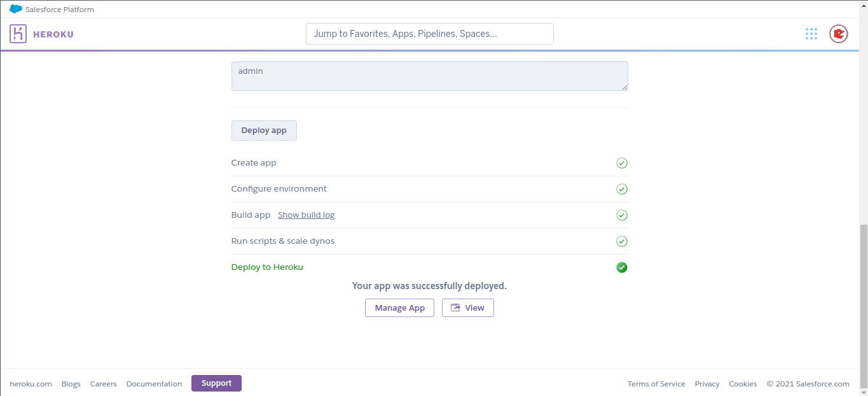868x396 pixels.
Task: Click the Salesforce Platform header text
Action: coord(60,10)
